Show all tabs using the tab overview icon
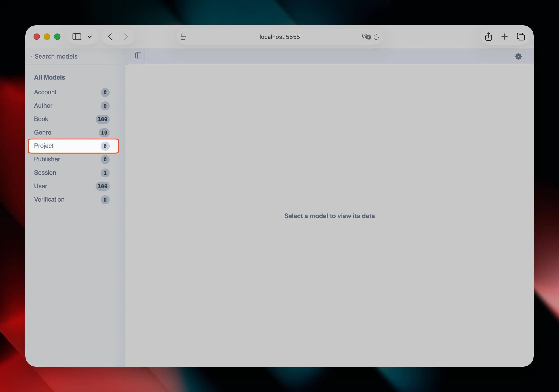Screen dimensions: 559x392 [x=521, y=37]
